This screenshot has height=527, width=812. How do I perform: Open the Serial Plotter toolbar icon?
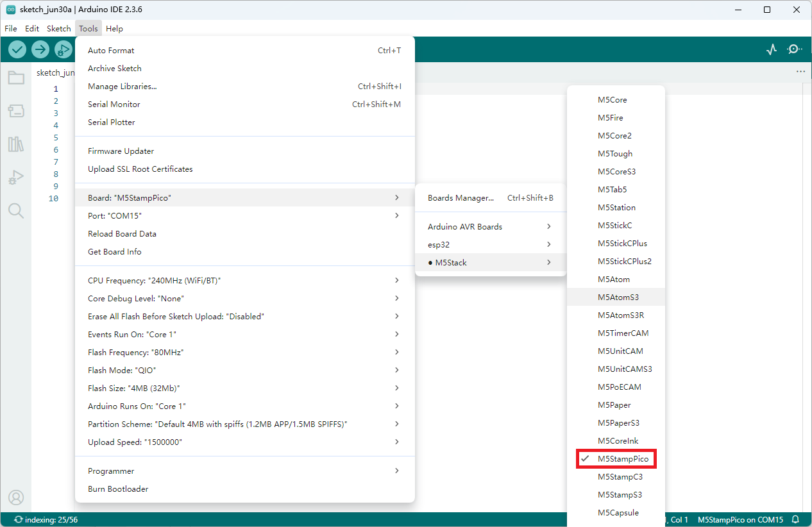[772, 49]
